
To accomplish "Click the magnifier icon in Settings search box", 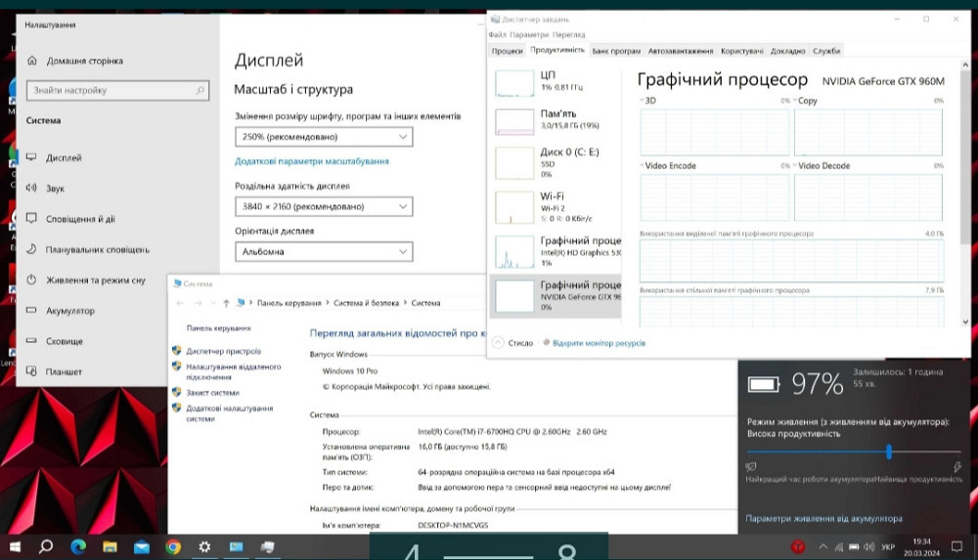I will pos(200,91).
